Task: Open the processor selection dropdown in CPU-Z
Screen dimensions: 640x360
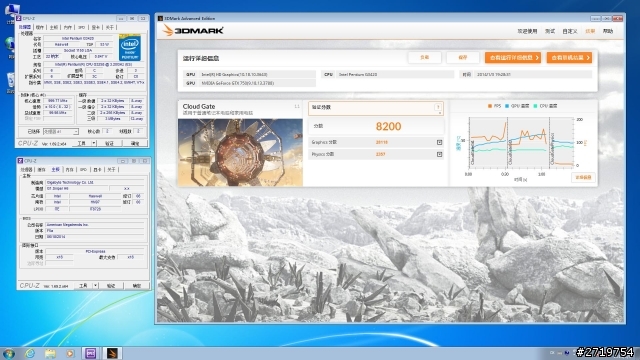Action: (60, 131)
